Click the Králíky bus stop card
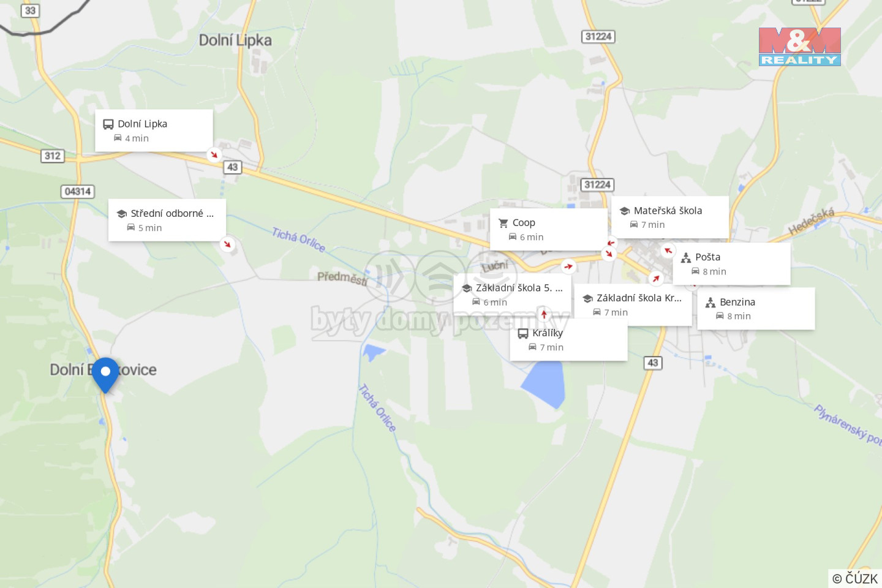The image size is (882, 588). tap(568, 340)
